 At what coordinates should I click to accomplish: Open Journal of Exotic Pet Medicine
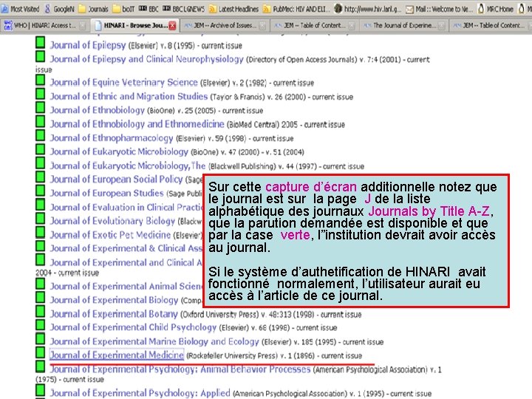(x=110, y=235)
